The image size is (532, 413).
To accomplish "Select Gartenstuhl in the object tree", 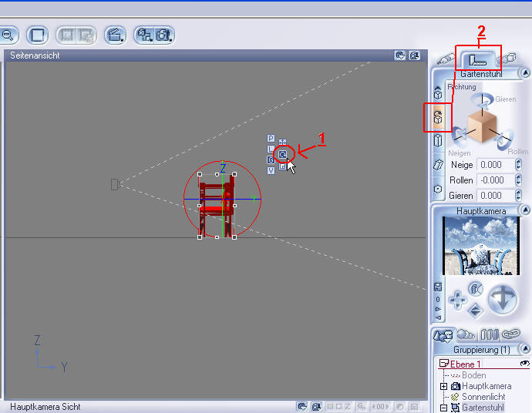I will [483, 408].
